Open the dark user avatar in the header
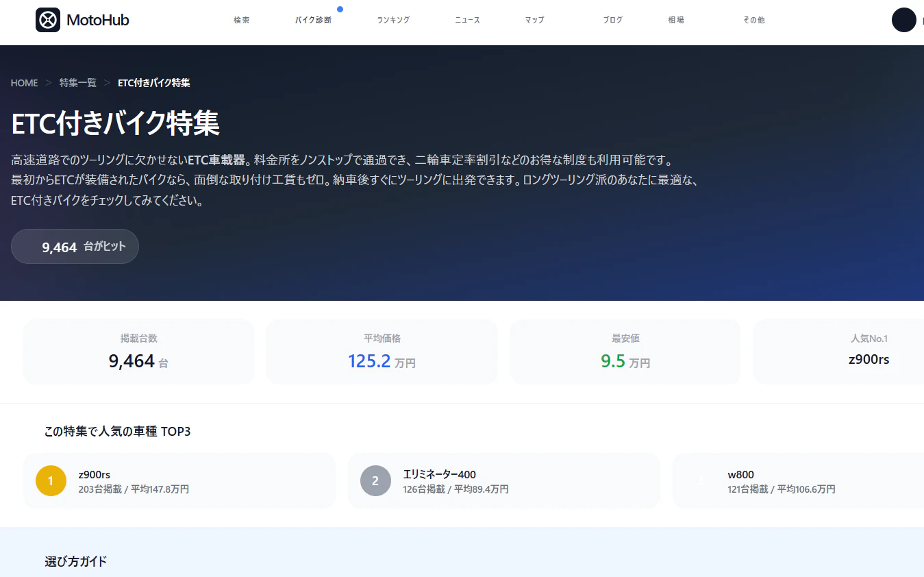The image size is (924, 577). coord(903,20)
